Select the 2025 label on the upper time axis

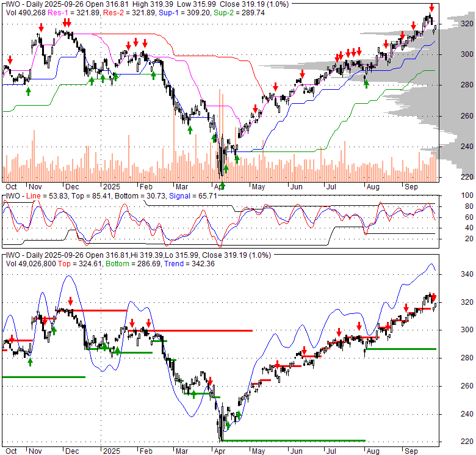[112, 187]
